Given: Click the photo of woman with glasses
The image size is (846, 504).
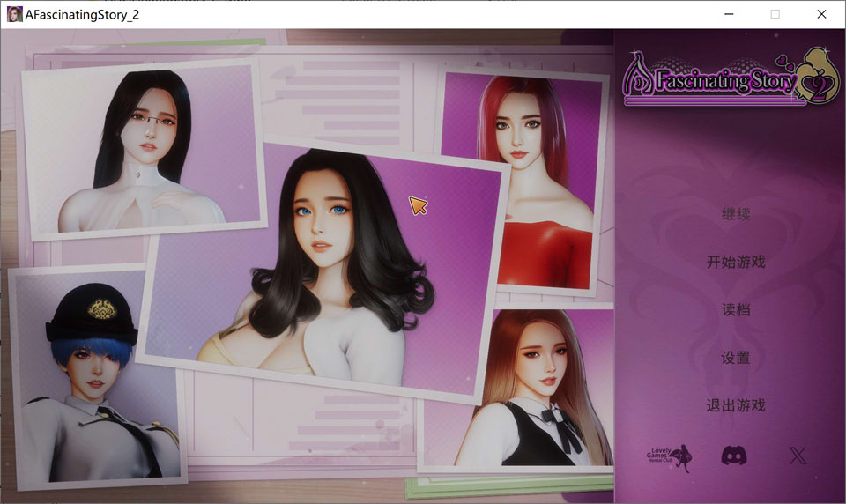Looking at the screenshot, I should tap(141, 150).
